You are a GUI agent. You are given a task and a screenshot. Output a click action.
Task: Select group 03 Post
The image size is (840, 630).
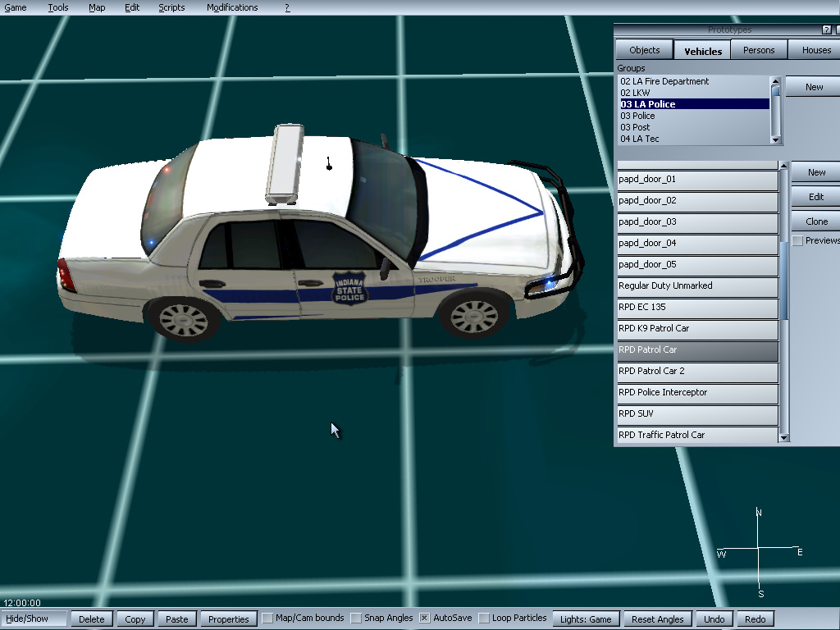point(694,127)
